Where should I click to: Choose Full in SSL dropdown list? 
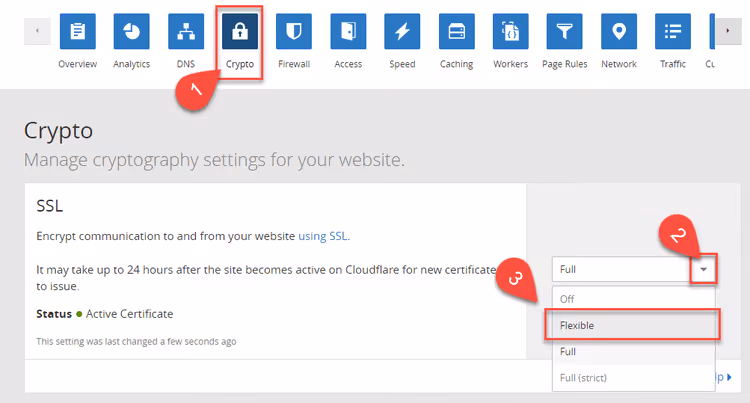[634, 352]
